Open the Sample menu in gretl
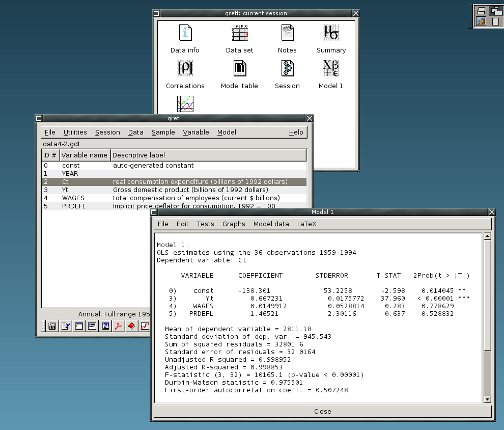This screenshot has height=430, width=504. click(163, 132)
